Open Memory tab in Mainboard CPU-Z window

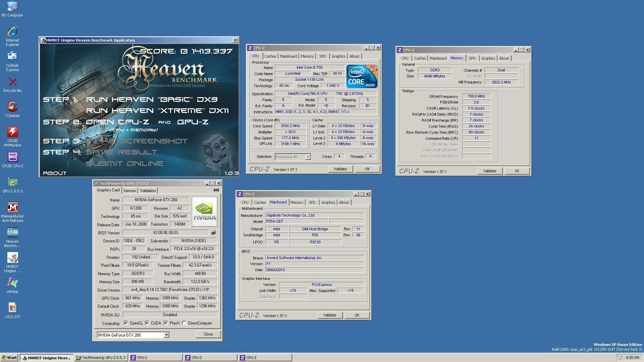pyautogui.click(x=297, y=203)
